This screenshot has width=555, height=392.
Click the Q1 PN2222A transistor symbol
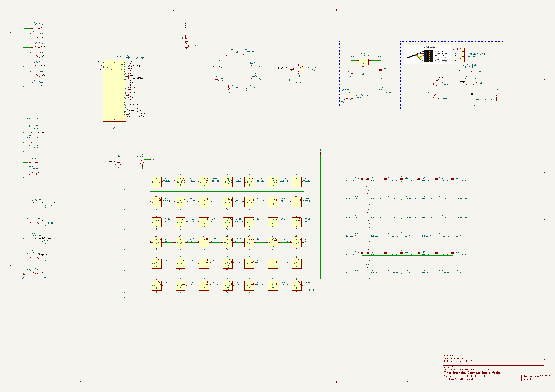437,83
